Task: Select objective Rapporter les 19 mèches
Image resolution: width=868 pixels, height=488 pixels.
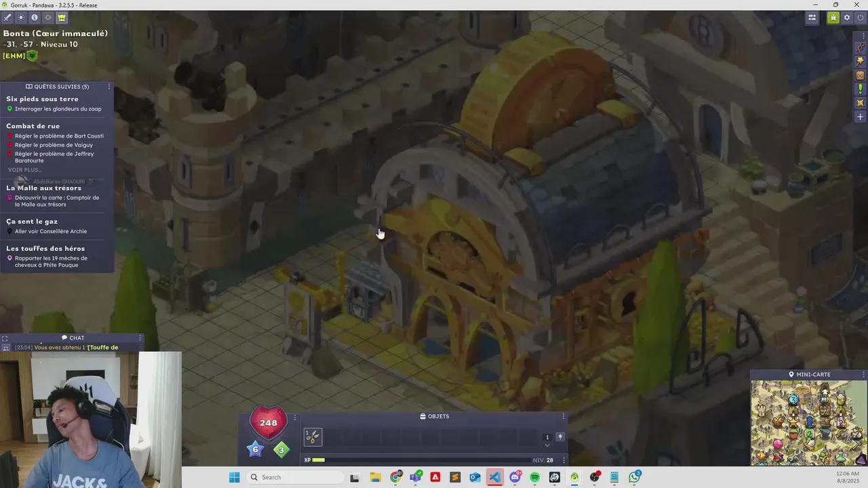Action: coord(51,262)
